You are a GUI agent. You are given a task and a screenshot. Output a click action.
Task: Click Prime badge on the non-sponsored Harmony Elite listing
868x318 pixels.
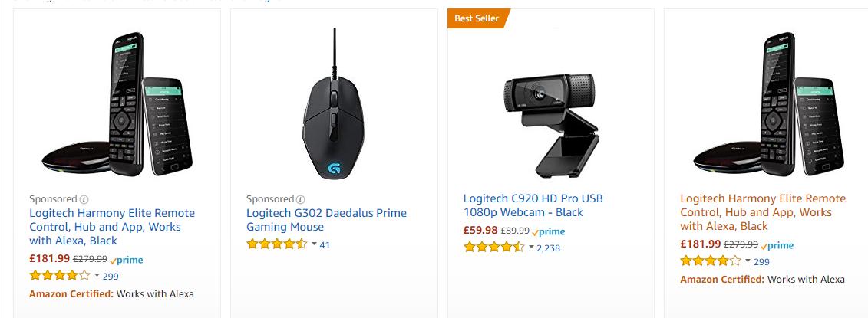tap(777, 245)
